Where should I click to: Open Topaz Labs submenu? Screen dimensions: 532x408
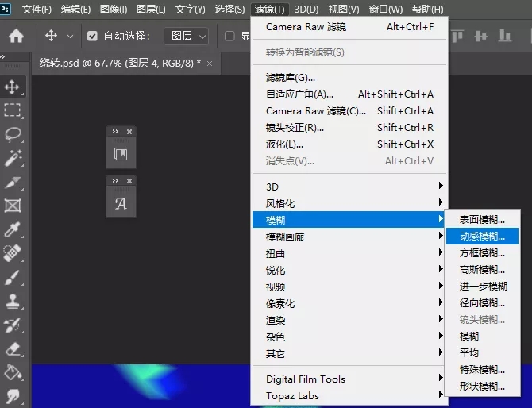pos(348,395)
